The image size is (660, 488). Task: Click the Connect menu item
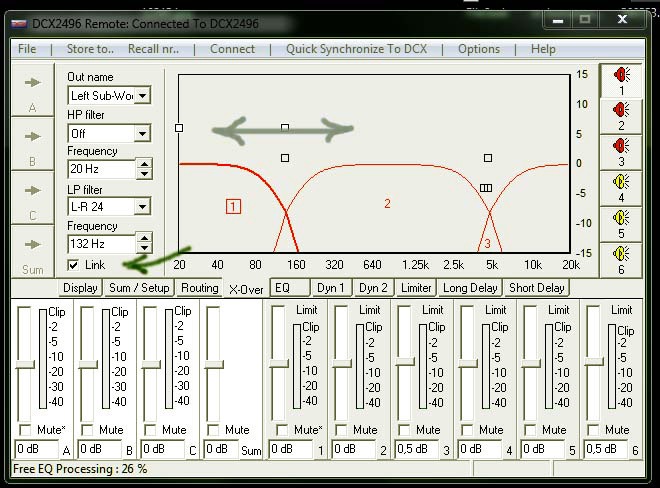pos(232,49)
